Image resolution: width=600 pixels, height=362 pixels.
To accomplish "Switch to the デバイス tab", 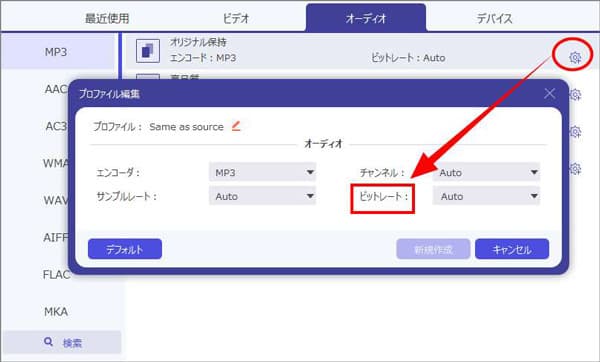I will click(494, 18).
